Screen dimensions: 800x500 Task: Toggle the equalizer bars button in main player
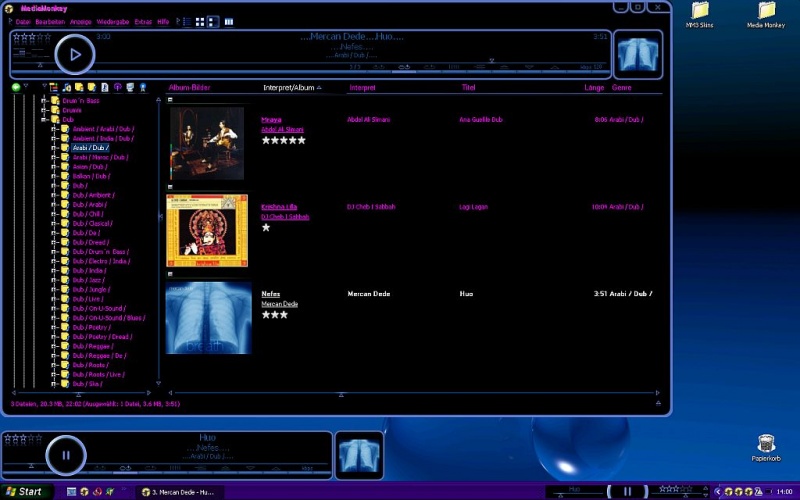click(454, 67)
